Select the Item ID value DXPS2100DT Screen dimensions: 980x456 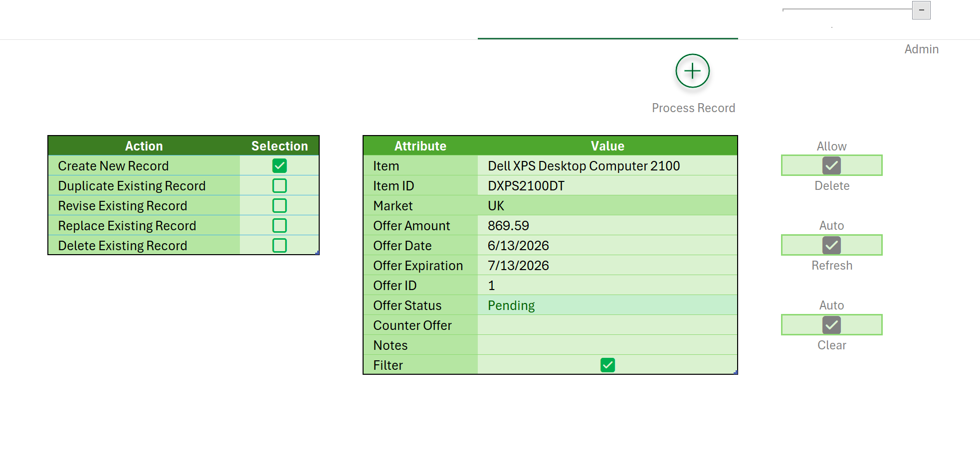[526, 186]
